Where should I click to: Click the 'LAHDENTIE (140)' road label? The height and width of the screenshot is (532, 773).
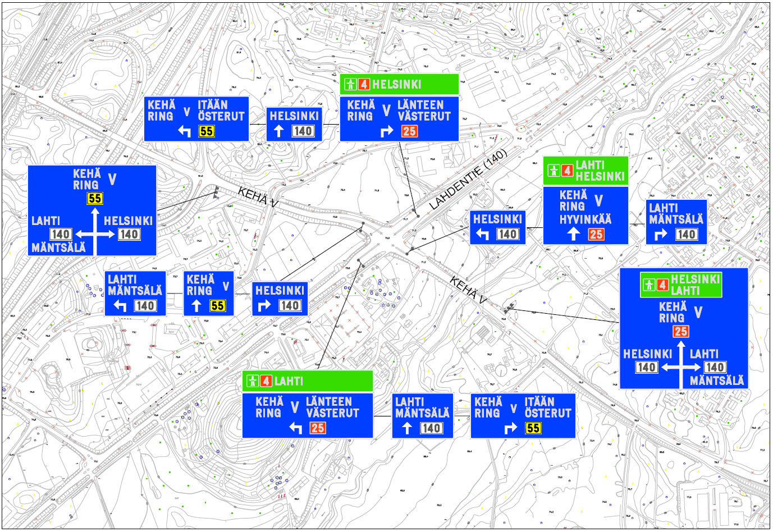(468, 180)
